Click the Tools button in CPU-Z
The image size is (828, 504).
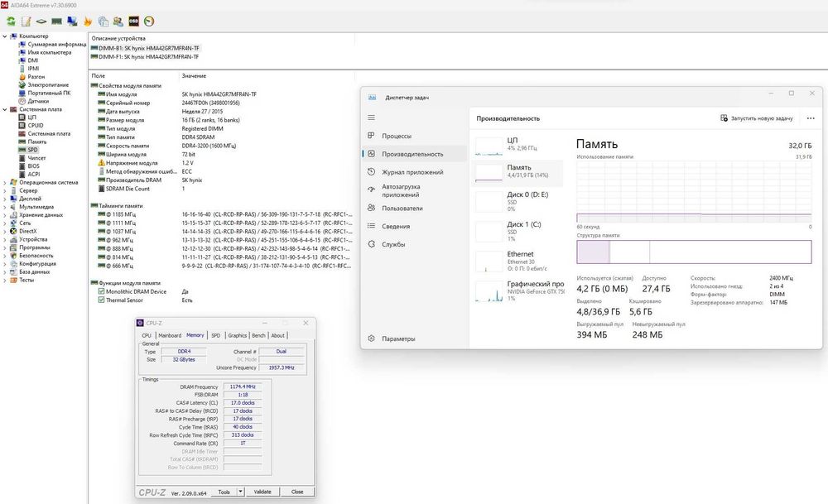pos(224,492)
